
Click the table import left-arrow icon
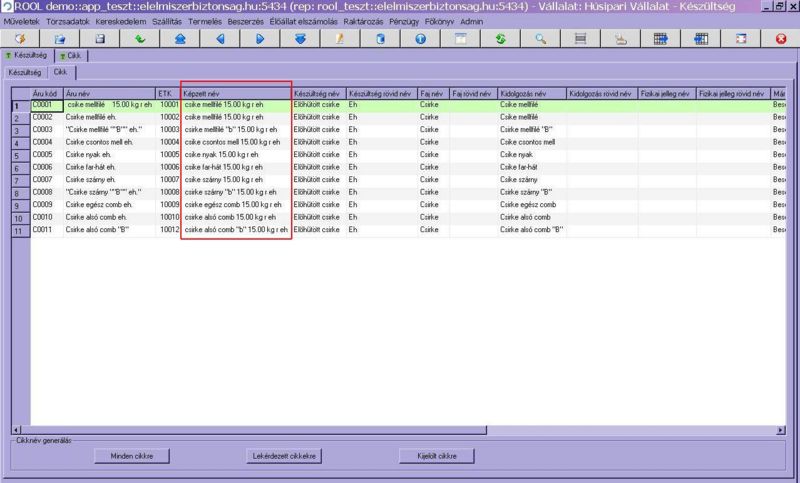(x=701, y=39)
